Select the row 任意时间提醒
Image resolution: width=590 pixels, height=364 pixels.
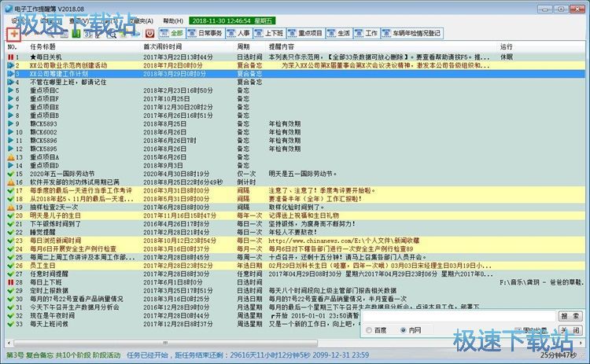[x=296, y=274]
